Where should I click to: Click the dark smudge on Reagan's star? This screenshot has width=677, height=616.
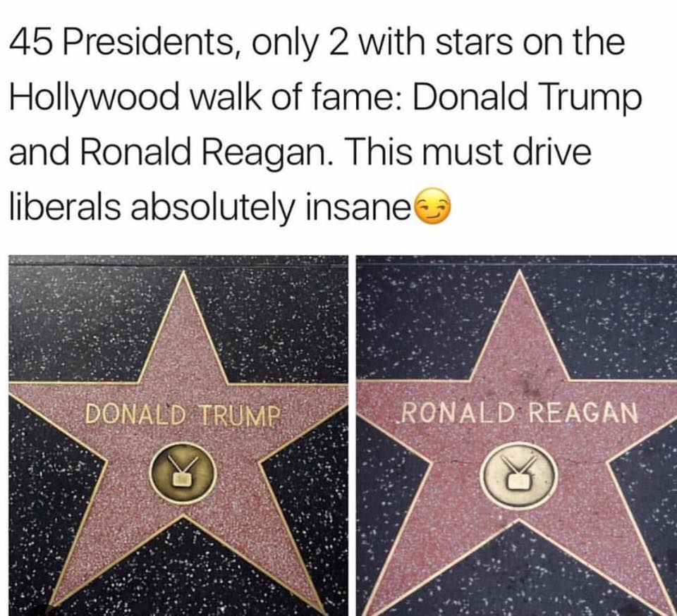click(x=530, y=386)
